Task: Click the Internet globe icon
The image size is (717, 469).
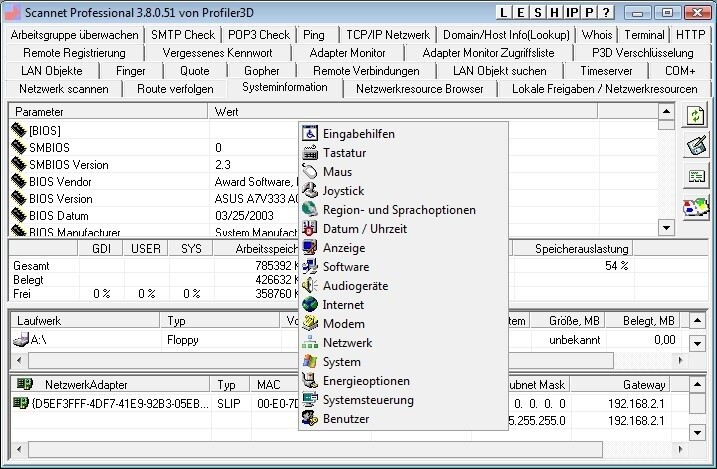Action: [310, 304]
